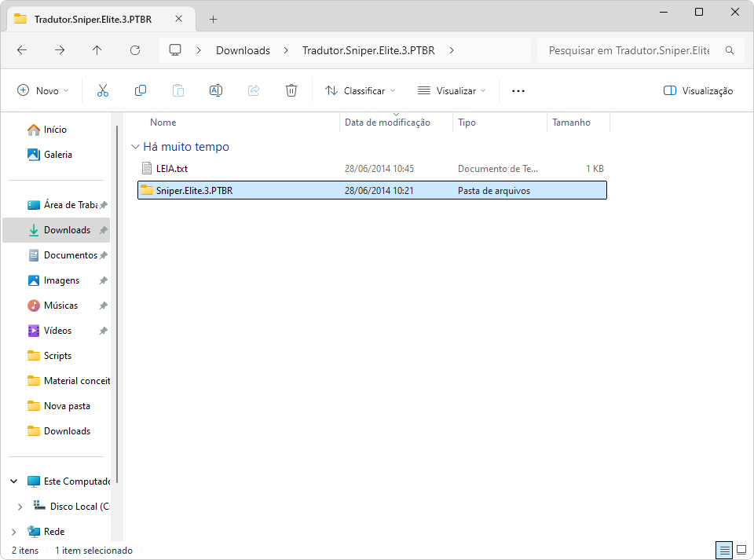This screenshot has height=560, width=754.
Task: Collapse the Há muito tempo group
Action: click(x=136, y=147)
